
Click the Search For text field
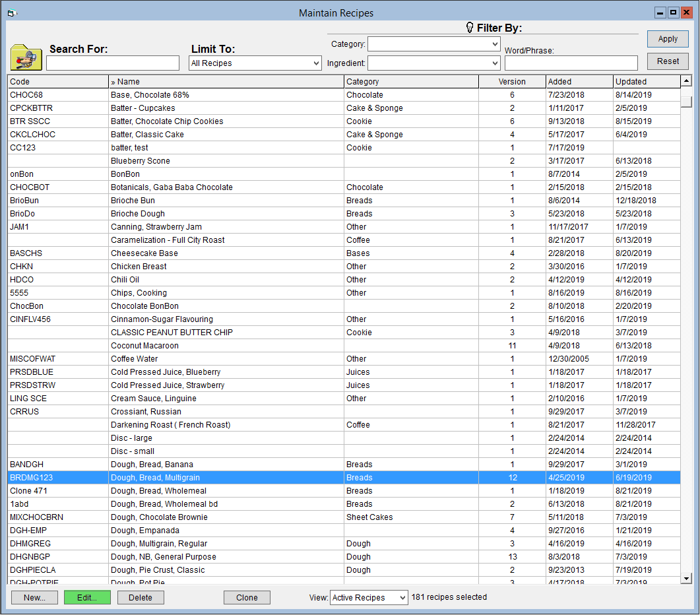point(113,63)
